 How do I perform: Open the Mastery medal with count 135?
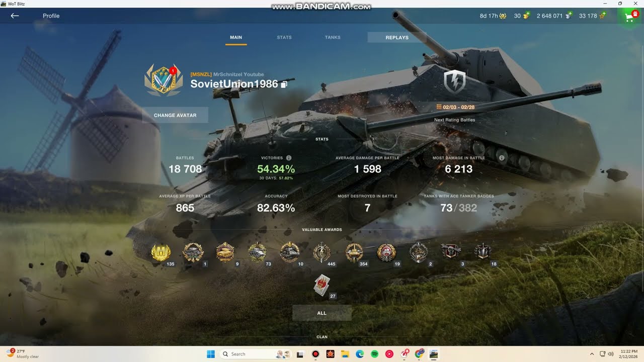pos(161,252)
